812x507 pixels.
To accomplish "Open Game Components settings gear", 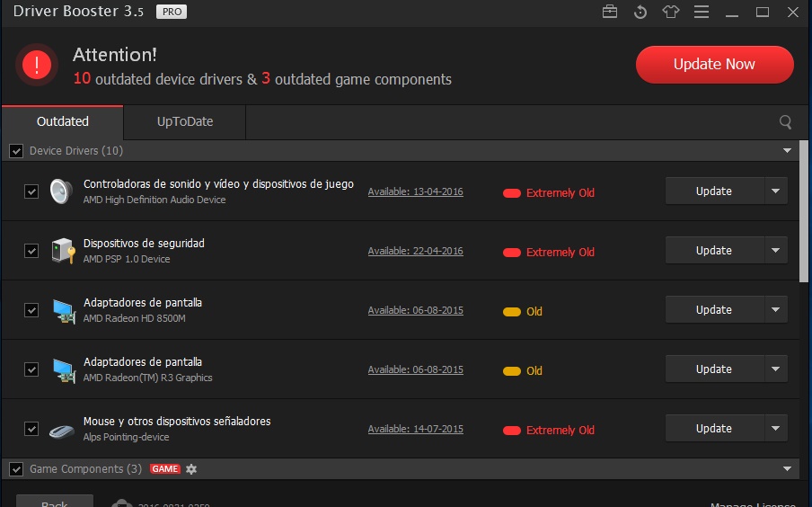I will (x=191, y=469).
